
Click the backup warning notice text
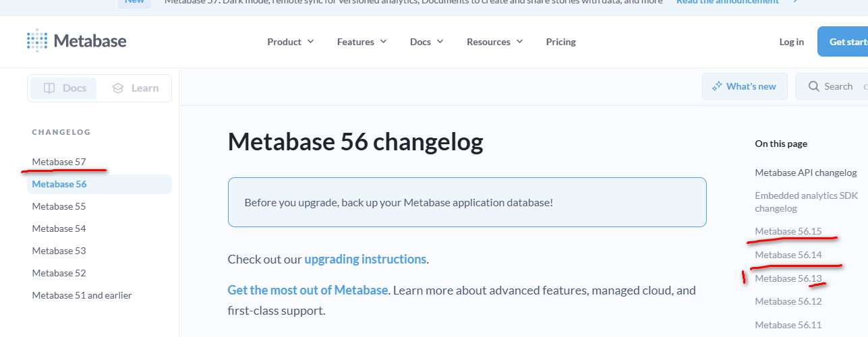point(399,202)
